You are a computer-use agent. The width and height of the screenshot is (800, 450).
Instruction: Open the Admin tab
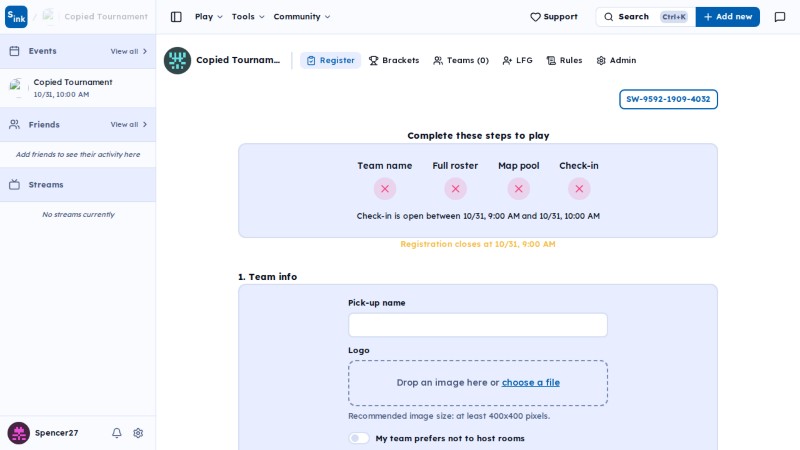tap(616, 60)
